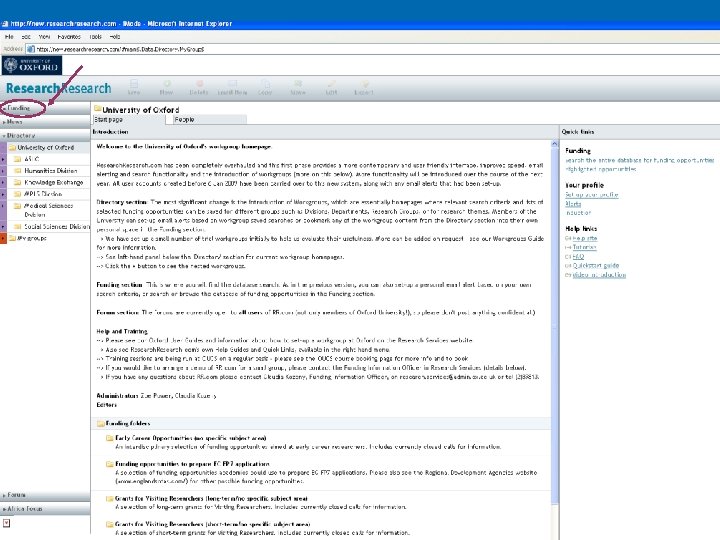This screenshot has width=720, height=540.
Task: Open 'Grants for Visiting Researchers (short-term' folder
Action: (213, 524)
